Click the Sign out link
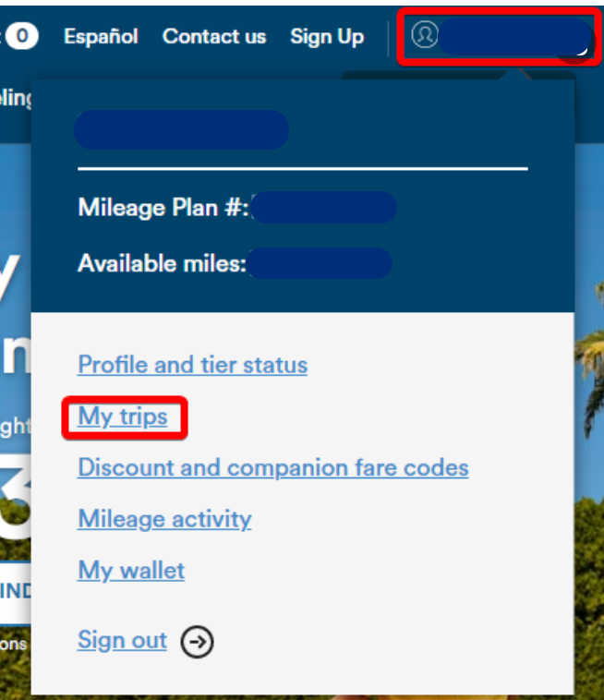The height and width of the screenshot is (700, 604). pos(122,640)
